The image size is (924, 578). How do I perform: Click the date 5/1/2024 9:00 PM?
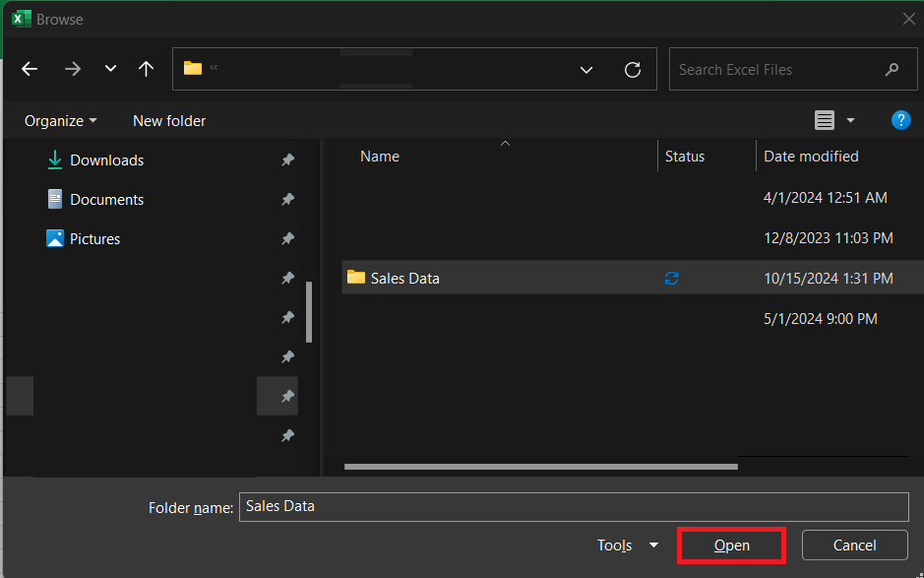[821, 319]
